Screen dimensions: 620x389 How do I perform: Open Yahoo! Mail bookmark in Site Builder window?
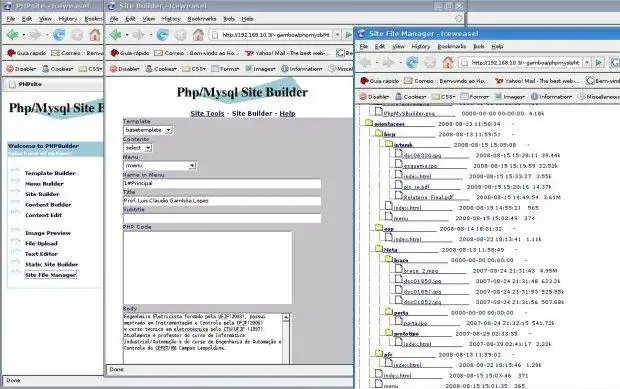point(287,53)
